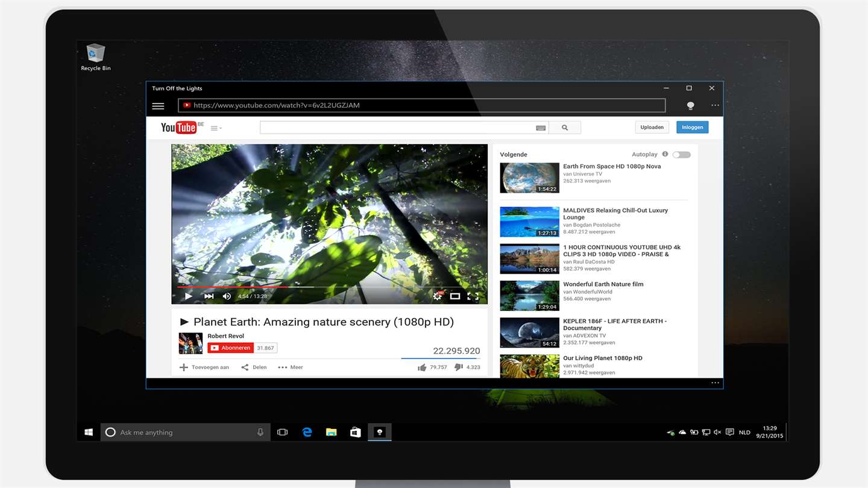
Task: Open the Earth From Space HD 1080p Nova thumbnail
Action: click(x=530, y=178)
